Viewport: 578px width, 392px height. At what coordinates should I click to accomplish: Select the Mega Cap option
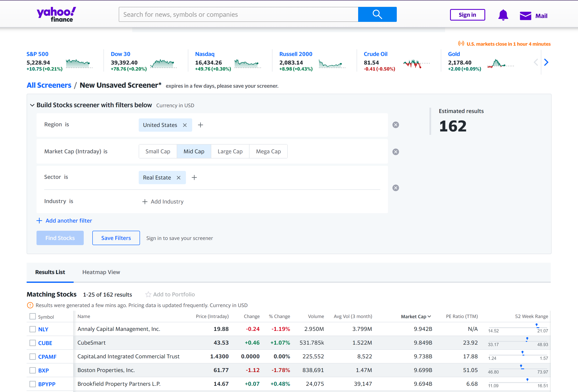268,151
